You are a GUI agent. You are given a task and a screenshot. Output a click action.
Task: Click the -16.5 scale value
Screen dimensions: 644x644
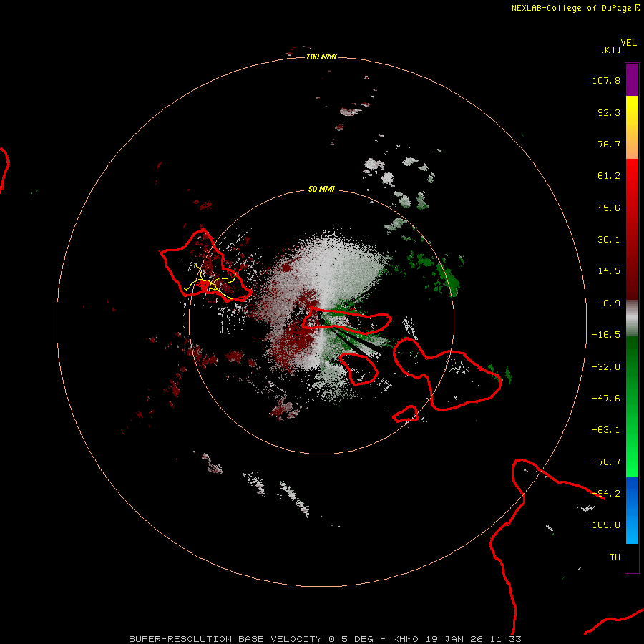click(x=606, y=335)
